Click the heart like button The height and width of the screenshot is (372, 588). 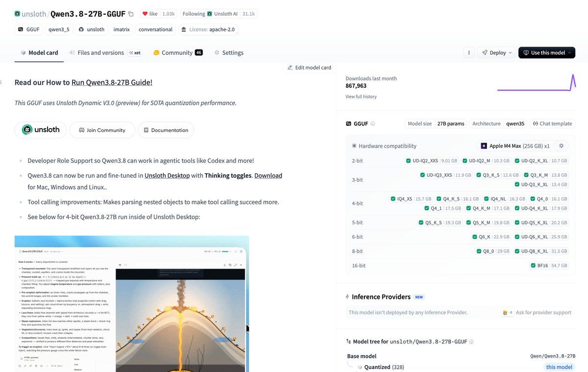150,14
